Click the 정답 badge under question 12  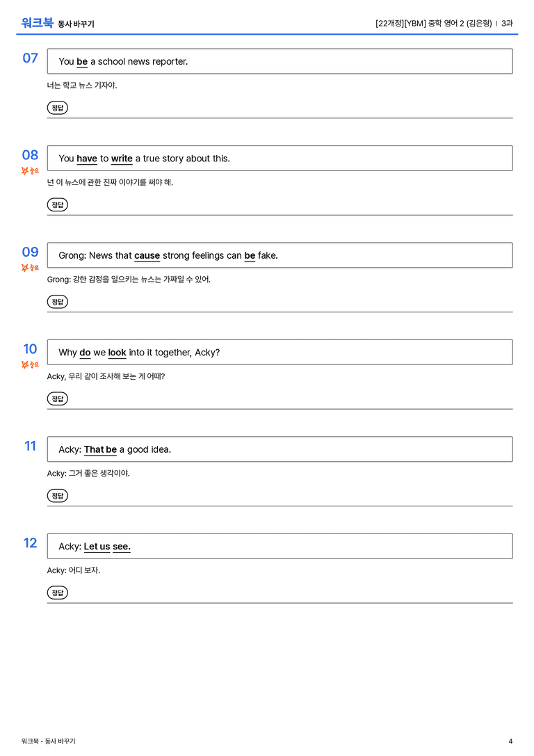57,593
